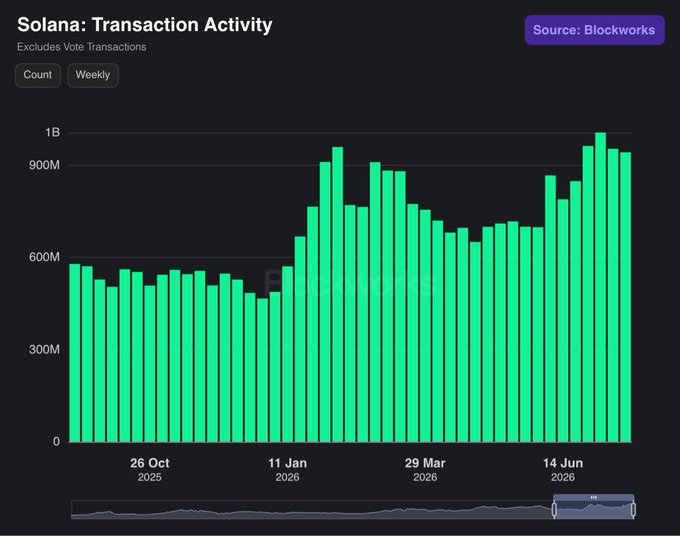This screenshot has height=536, width=680.
Task: Click the '11 Jan 2026' date label
Action: click(x=287, y=470)
